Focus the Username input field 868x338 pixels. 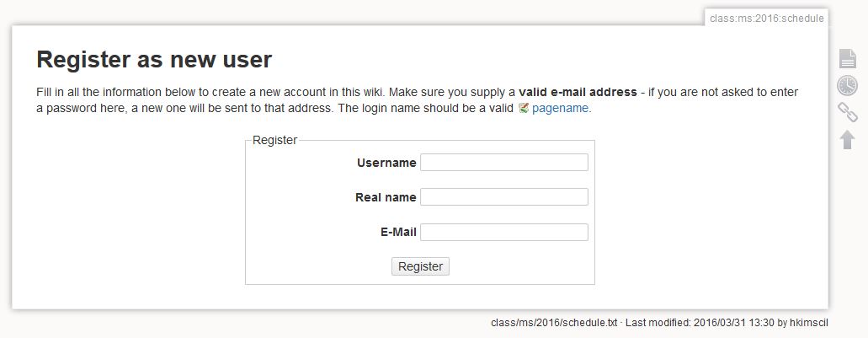pos(503,163)
